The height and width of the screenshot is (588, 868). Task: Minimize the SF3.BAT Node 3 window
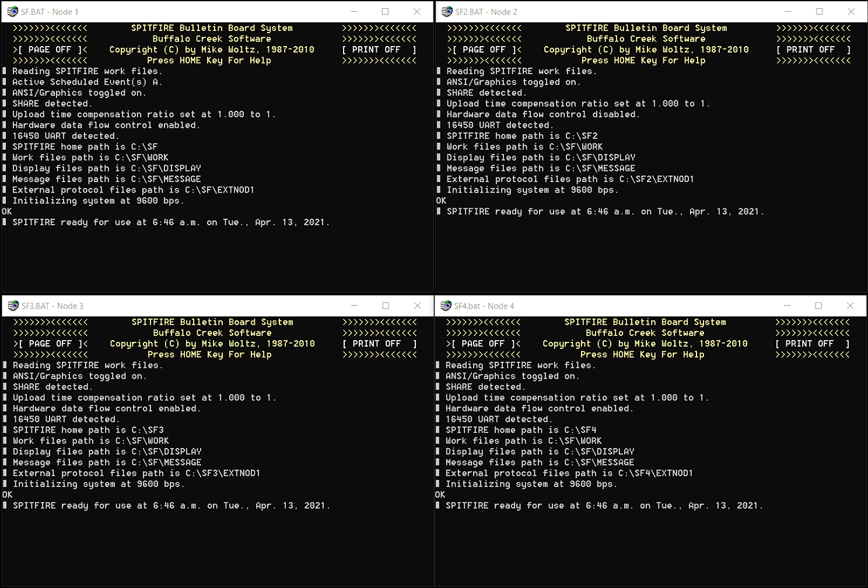(x=354, y=306)
